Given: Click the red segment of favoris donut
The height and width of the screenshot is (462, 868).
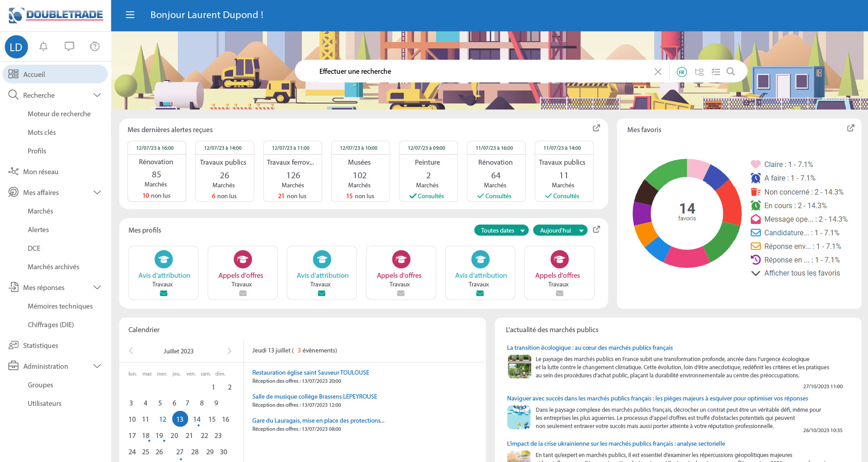Looking at the screenshot, I should (x=729, y=202).
